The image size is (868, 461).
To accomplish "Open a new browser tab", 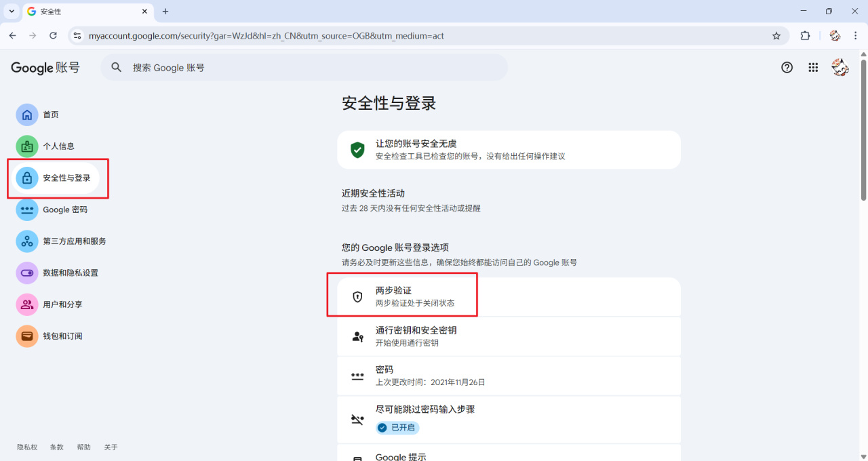I will pos(165,12).
